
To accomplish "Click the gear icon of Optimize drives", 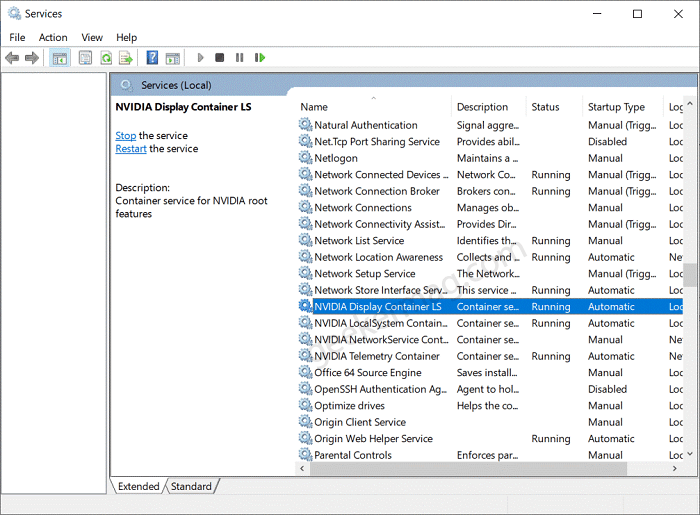I will click(305, 405).
